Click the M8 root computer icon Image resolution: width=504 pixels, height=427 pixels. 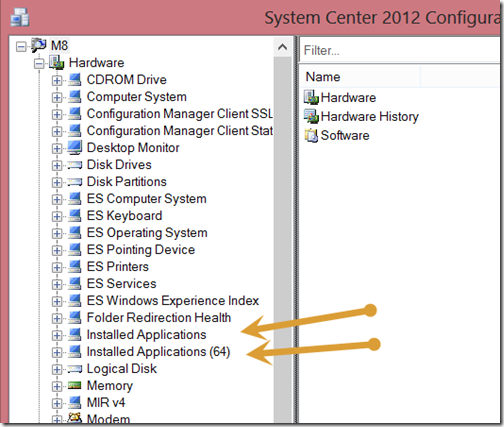(x=39, y=45)
